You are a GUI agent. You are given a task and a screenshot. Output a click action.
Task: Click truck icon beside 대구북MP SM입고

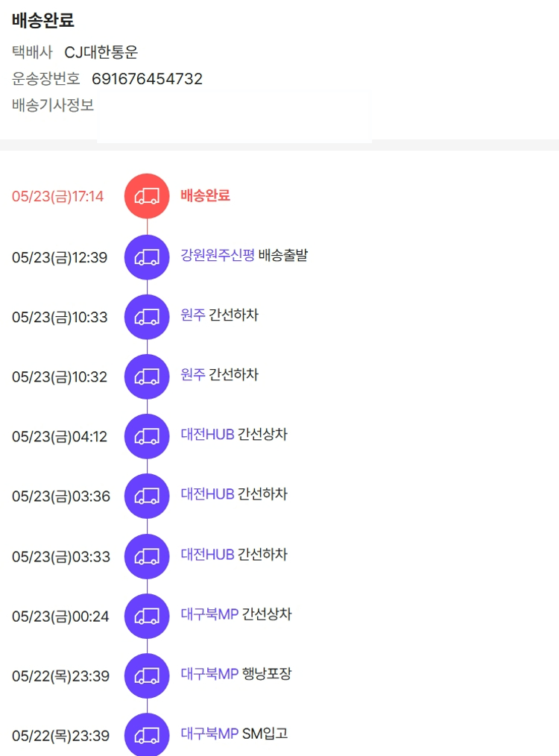147,735
